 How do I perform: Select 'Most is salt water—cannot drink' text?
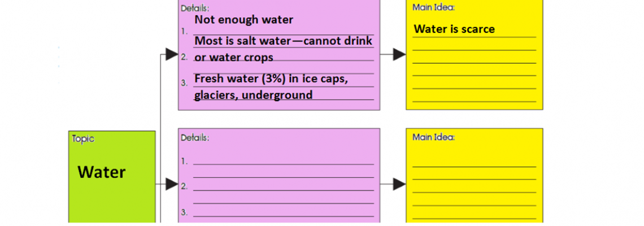click(284, 41)
